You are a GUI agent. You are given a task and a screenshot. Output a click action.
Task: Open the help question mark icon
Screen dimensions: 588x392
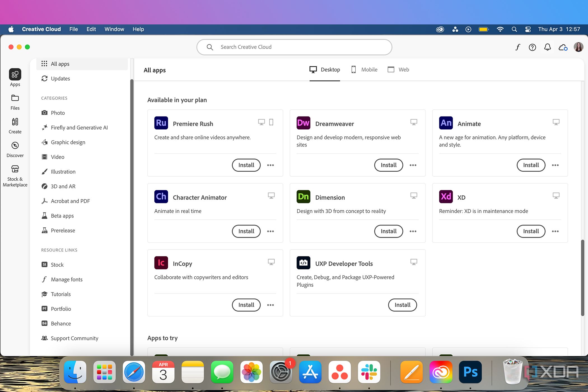(532, 47)
